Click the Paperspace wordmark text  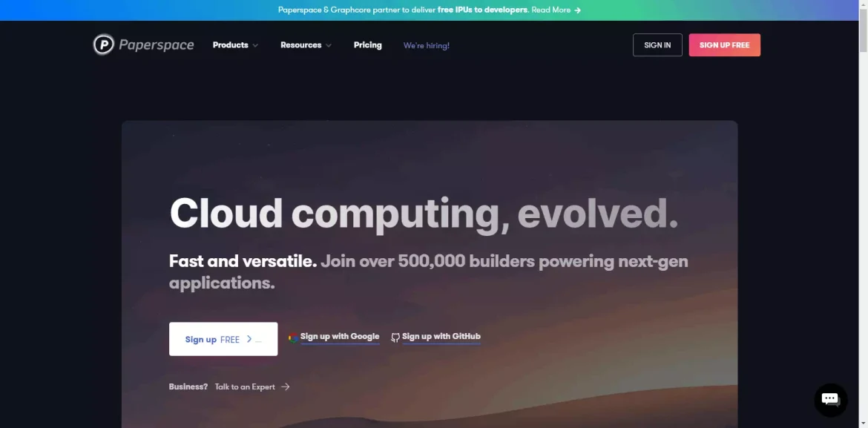(156, 45)
